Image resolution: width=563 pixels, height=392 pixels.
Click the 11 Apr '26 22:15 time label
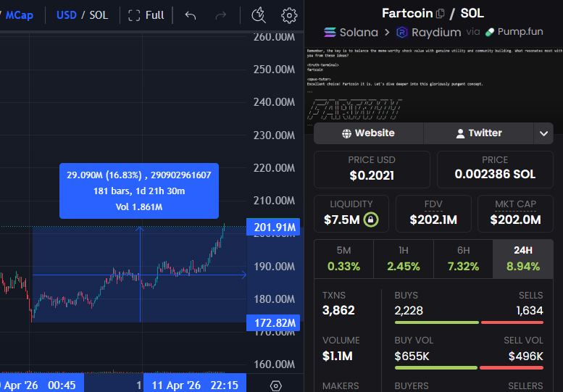click(195, 385)
